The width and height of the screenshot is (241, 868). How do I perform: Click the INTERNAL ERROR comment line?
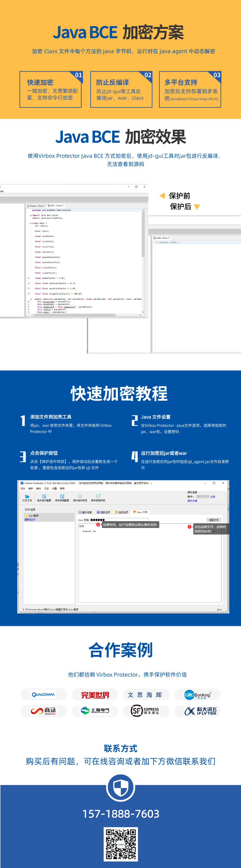point(168,243)
